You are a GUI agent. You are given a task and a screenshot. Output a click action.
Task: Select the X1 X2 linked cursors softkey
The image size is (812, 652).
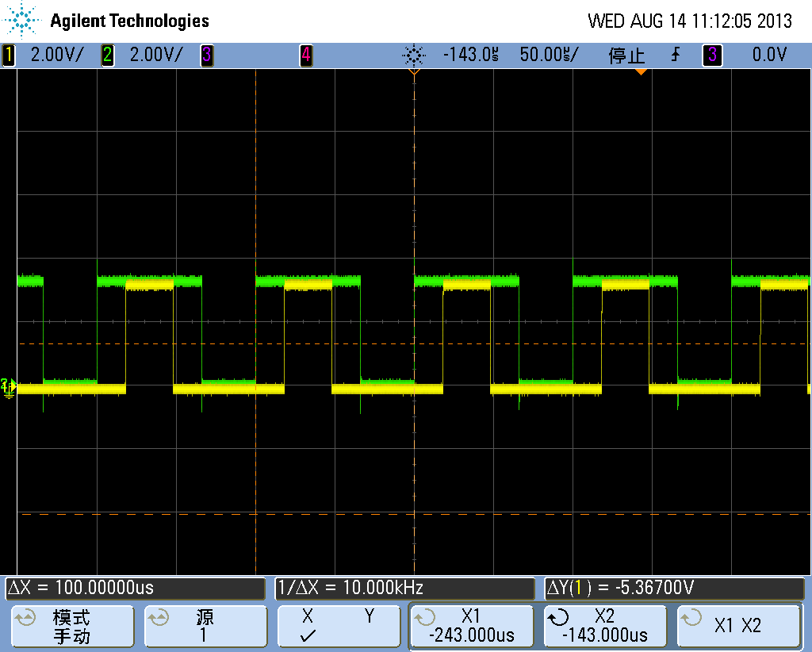[x=738, y=626]
